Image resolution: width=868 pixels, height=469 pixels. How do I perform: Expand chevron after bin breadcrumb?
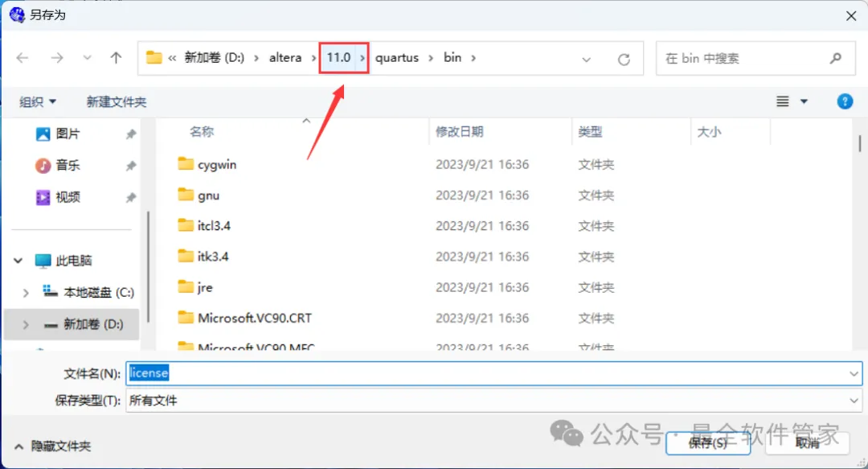coord(473,58)
